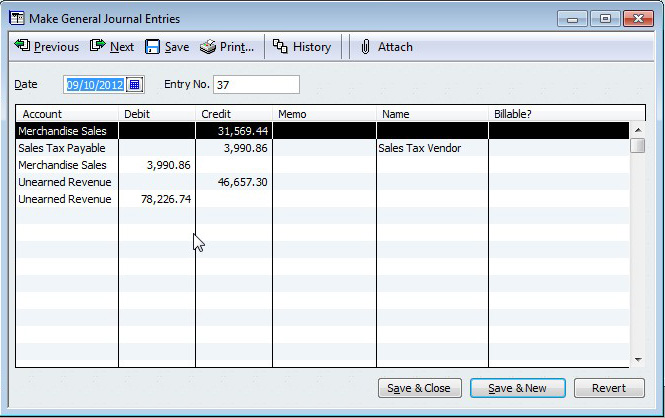Open the date calendar picker
Image resolution: width=665 pixels, height=418 pixels.
pyautogui.click(x=136, y=85)
